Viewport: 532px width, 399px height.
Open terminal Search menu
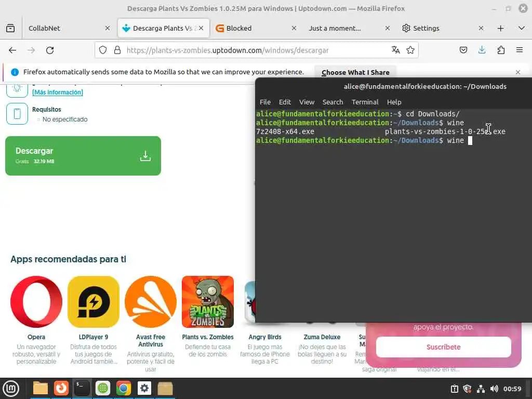332,102
